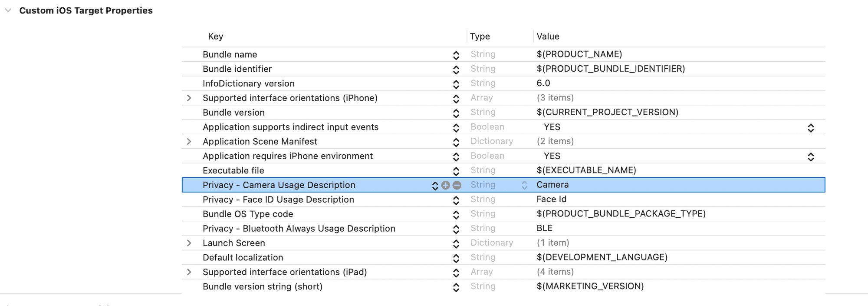Click the plus icon on Camera Usage row

pos(445,185)
